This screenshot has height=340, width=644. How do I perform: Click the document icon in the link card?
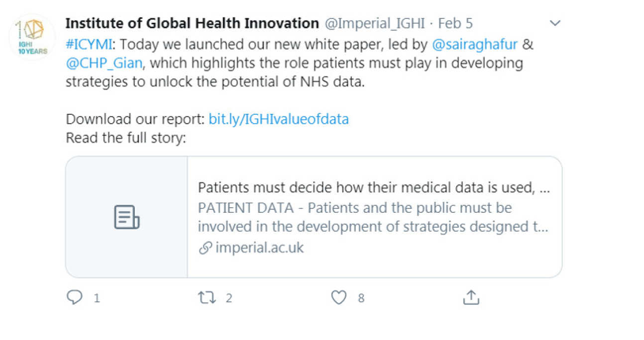[x=127, y=217]
